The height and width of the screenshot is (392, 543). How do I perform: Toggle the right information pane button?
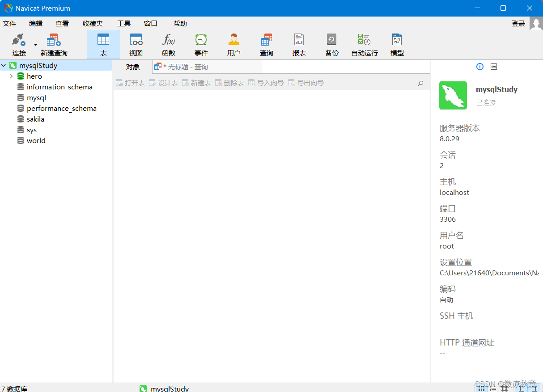click(534, 388)
